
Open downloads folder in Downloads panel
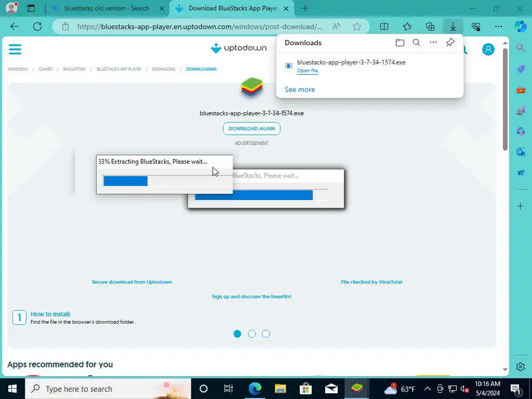click(400, 43)
